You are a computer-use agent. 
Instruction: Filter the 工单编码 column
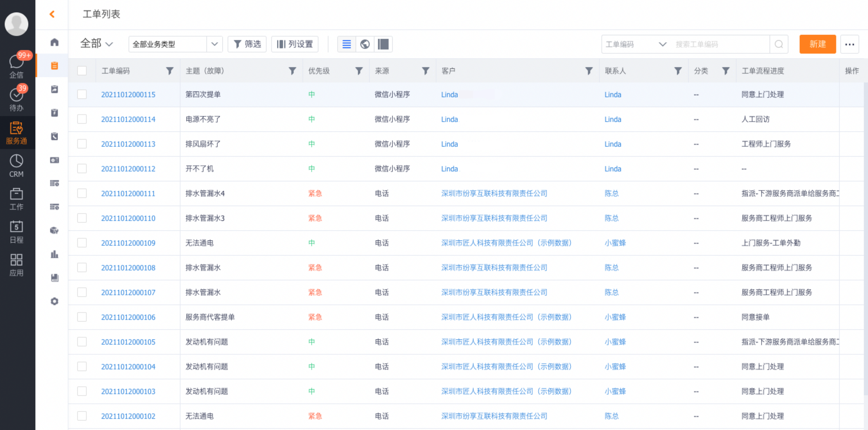tap(170, 70)
